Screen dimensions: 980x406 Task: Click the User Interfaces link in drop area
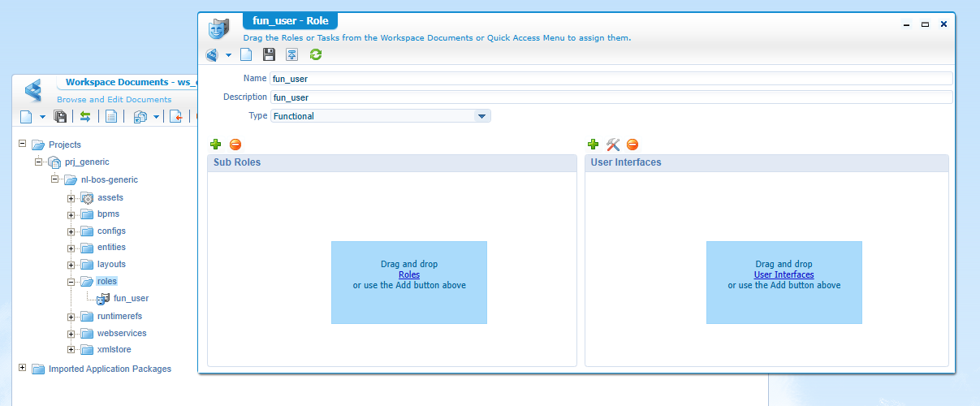click(784, 275)
